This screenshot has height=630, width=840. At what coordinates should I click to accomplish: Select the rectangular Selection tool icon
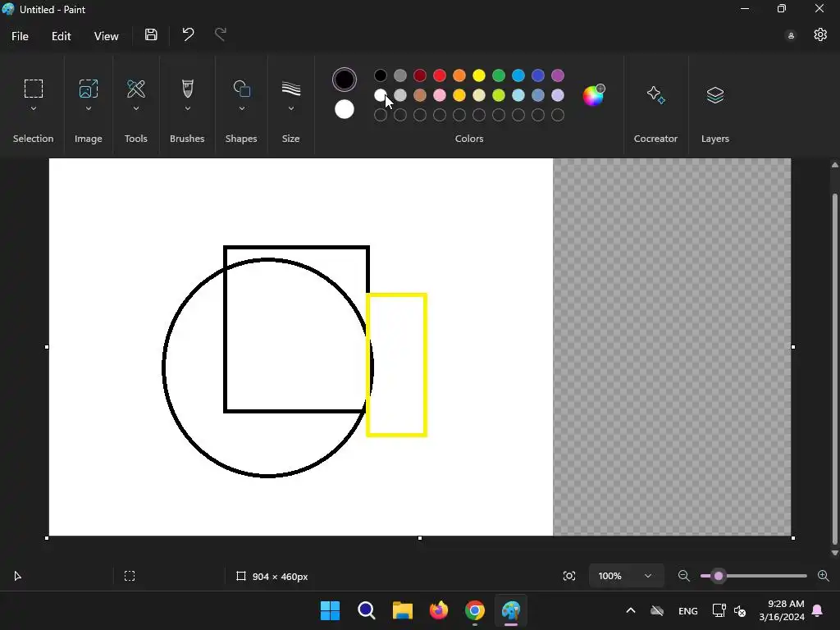(x=33, y=89)
